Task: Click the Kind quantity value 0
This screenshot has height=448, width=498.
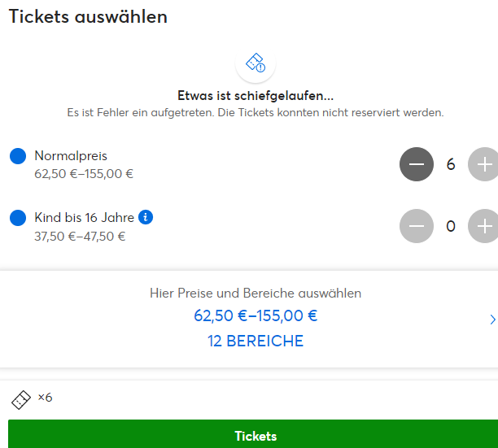Action: (x=451, y=225)
